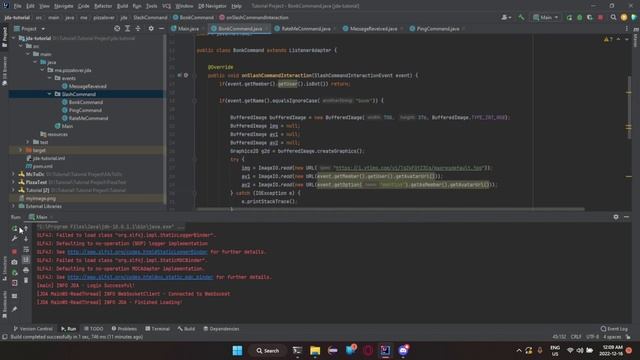
Task: Open TODO tool window
Action: [x=93, y=329]
